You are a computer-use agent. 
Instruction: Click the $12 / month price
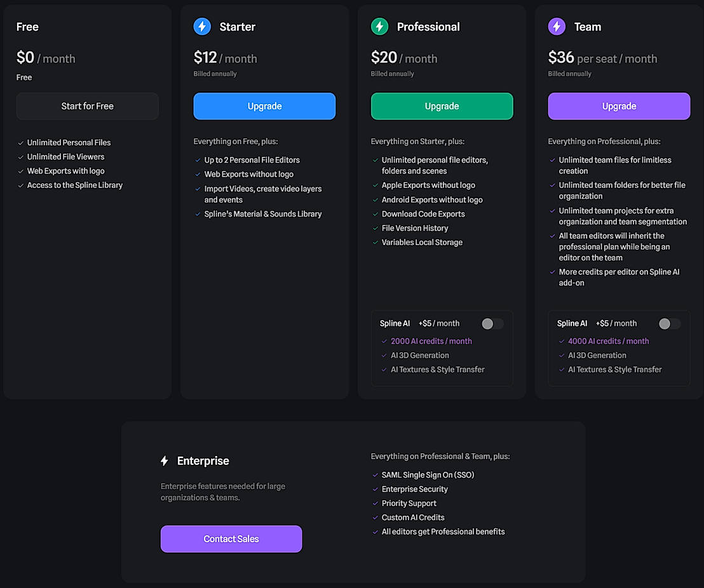pyautogui.click(x=226, y=58)
